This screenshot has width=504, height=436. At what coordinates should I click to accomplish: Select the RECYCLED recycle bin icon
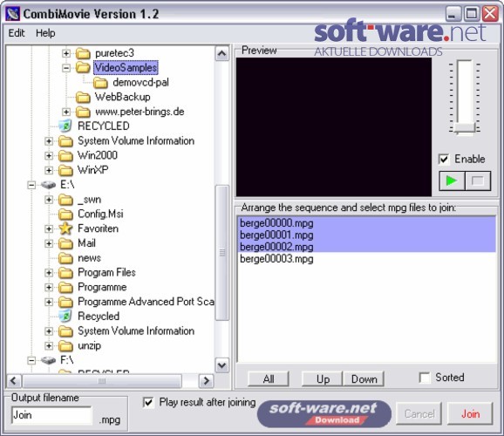pos(65,126)
